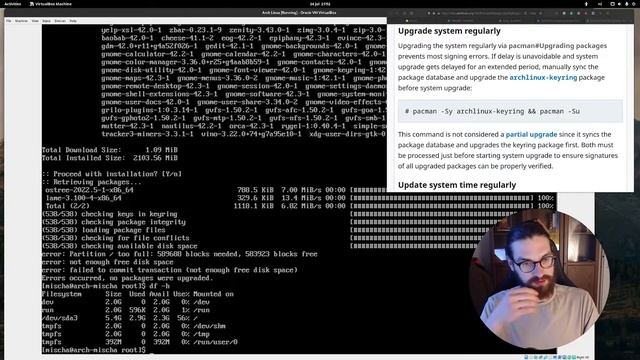Click the /dev/sda3 row in df output

coord(121,318)
